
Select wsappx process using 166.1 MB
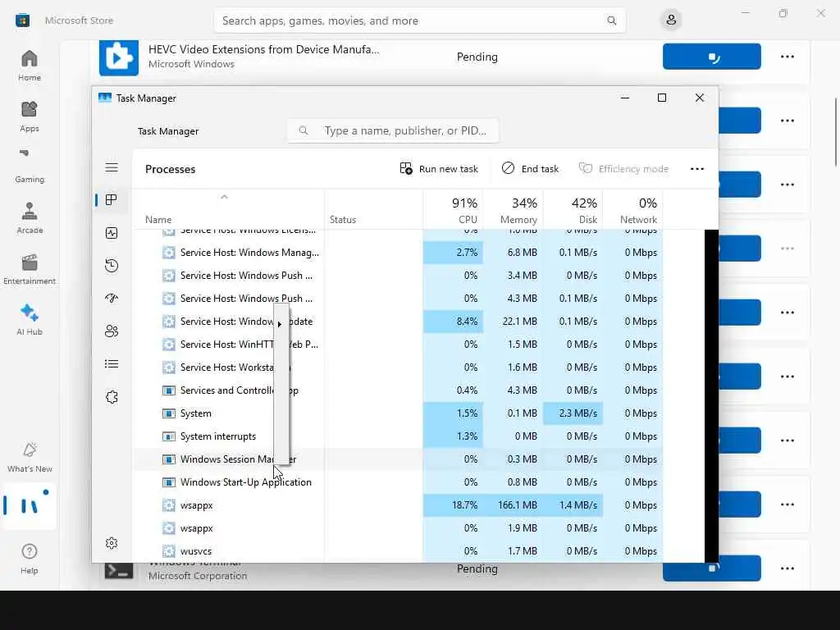coord(398,505)
